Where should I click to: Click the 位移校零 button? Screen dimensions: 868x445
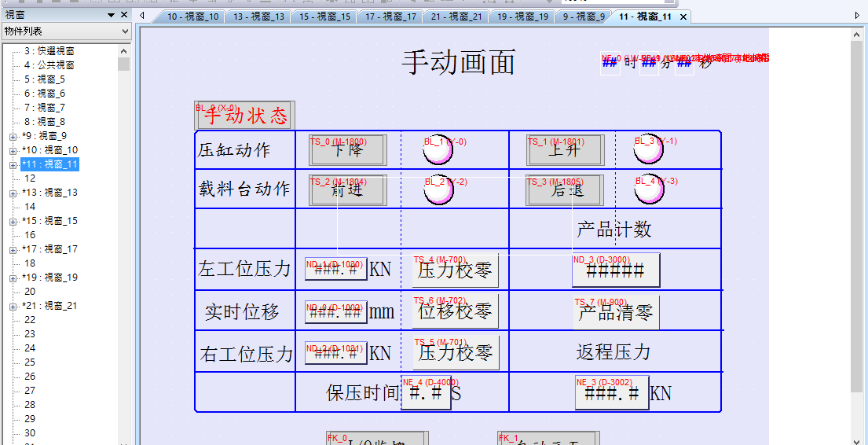[x=455, y=311]
